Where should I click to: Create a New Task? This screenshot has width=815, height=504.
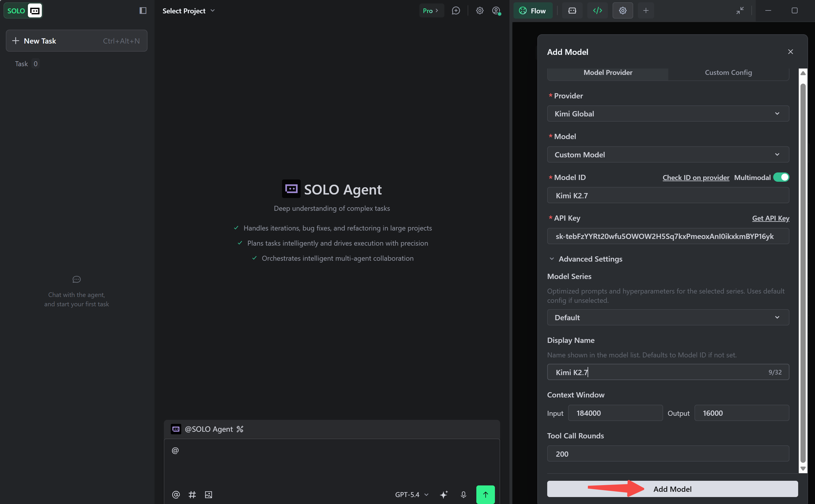(x=77, y=41)
